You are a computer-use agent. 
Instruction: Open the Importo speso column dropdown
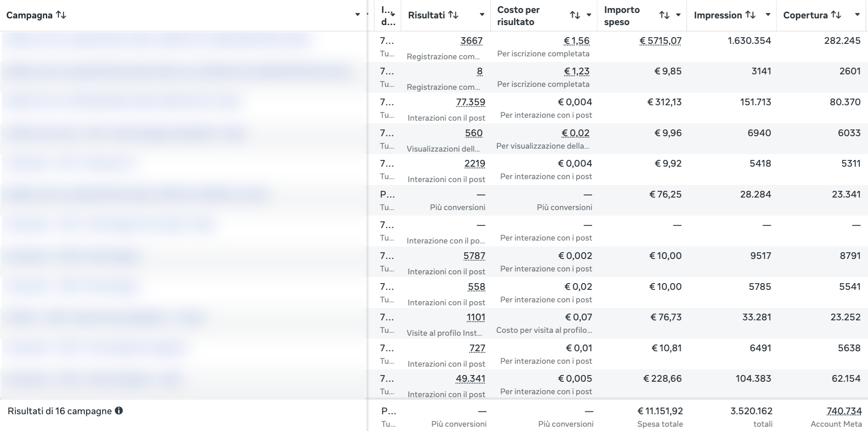pos(678,15)
